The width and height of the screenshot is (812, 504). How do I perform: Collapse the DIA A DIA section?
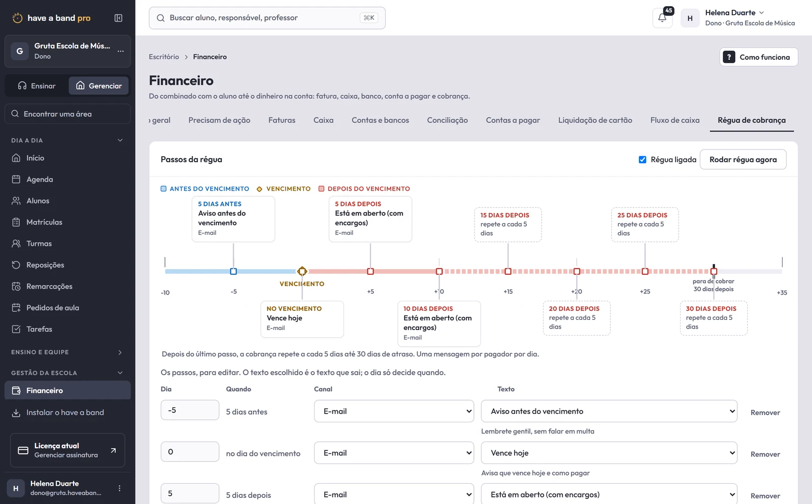pyautogui.click(x=67, y=140)
